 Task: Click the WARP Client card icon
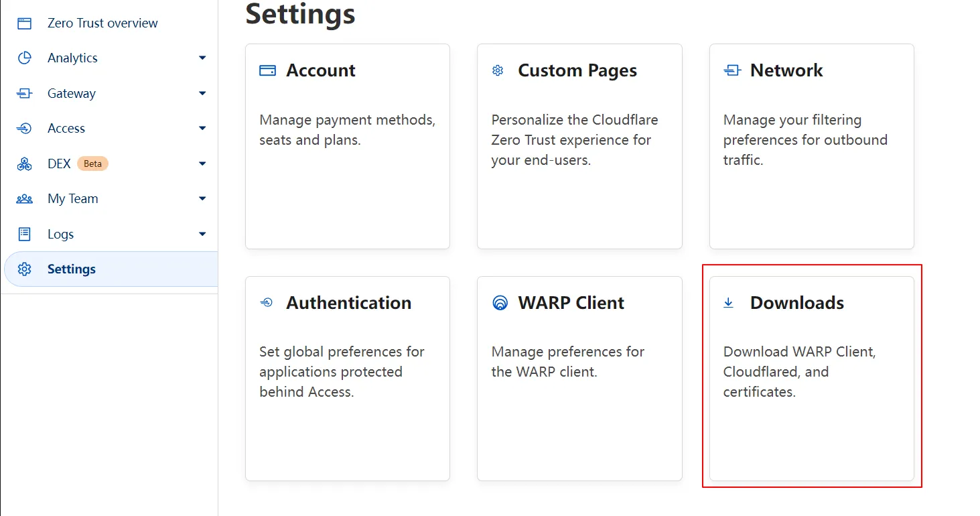(x=500, y=303)
